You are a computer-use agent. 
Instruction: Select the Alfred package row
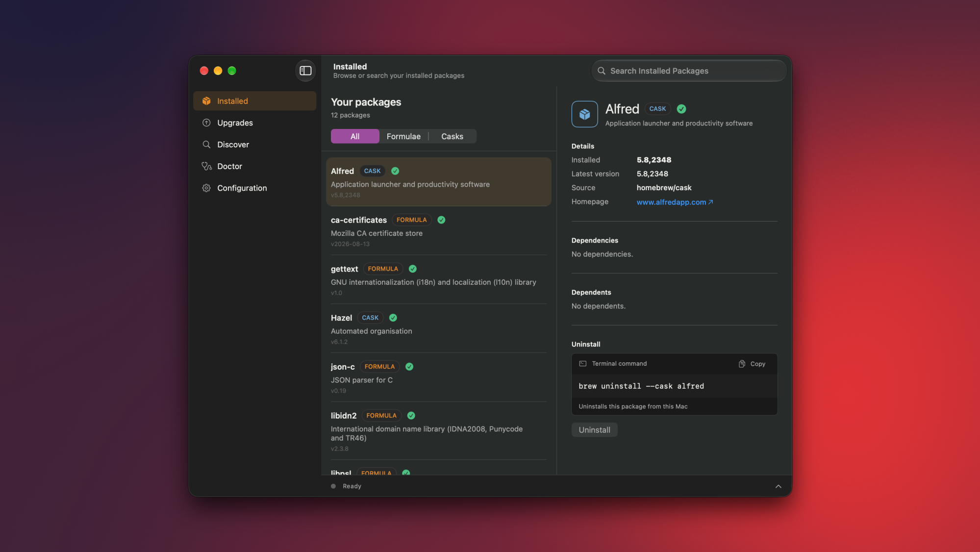pyautogui.click(x=438, y=182)
